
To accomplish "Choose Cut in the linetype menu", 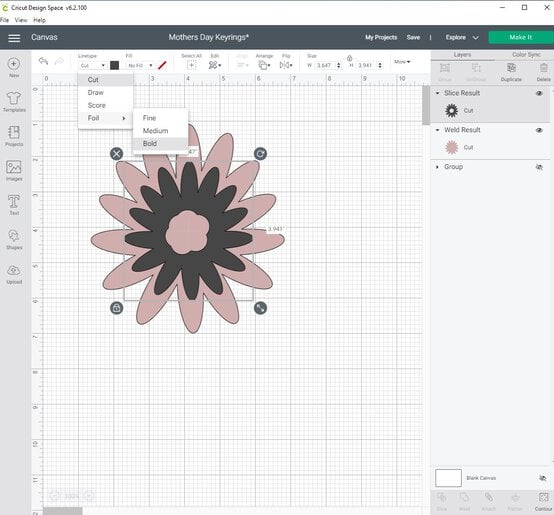I will [x=106, y=80].
